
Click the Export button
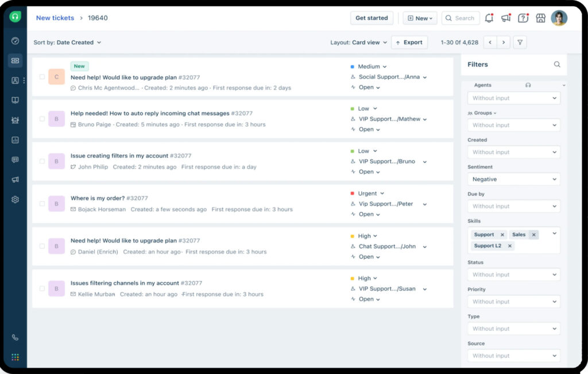409,43
